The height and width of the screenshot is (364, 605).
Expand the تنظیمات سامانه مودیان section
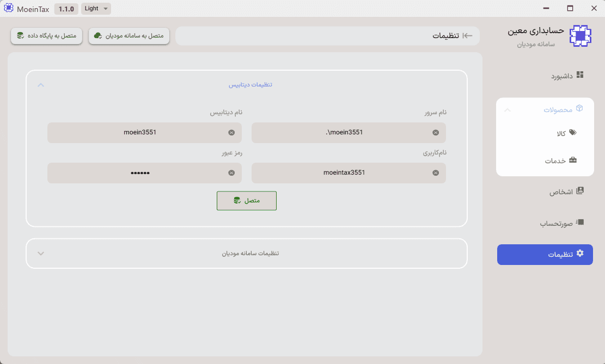[x=41, y=254]
